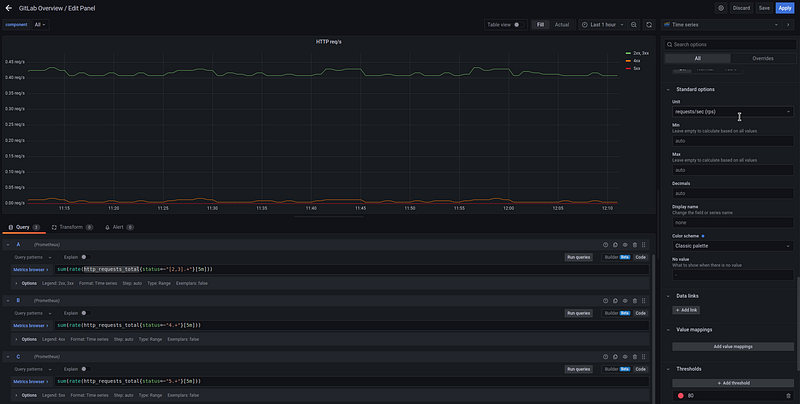Image resolution: width=800 pixels, height=404 pixels.
Task: Collapse query row A
Action: 8,245
